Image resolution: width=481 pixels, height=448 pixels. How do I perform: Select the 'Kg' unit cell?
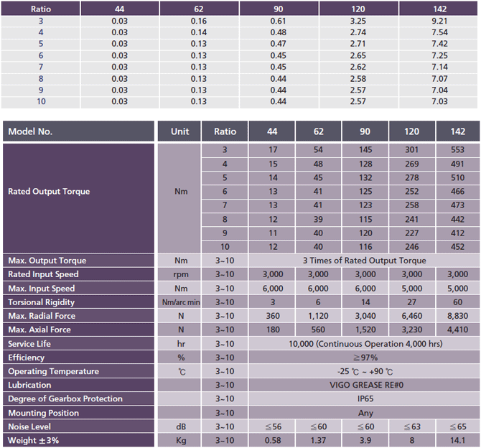179,440
